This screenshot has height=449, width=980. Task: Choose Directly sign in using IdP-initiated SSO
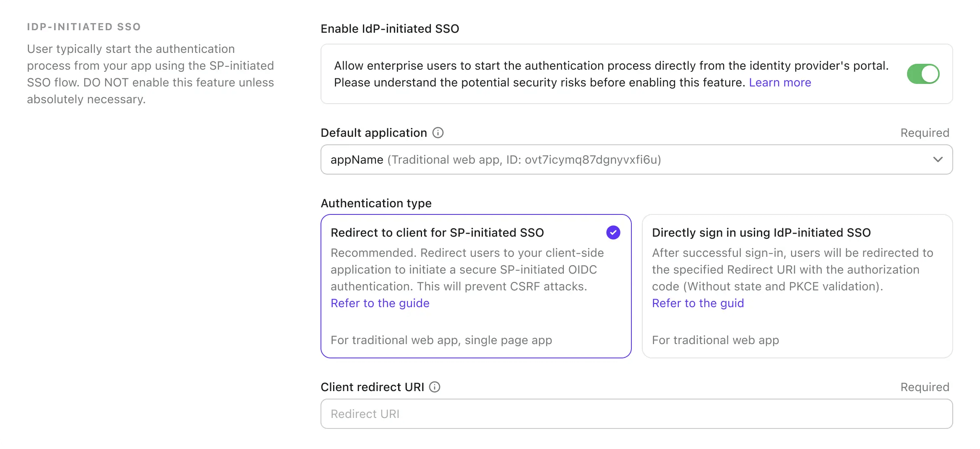761,233
